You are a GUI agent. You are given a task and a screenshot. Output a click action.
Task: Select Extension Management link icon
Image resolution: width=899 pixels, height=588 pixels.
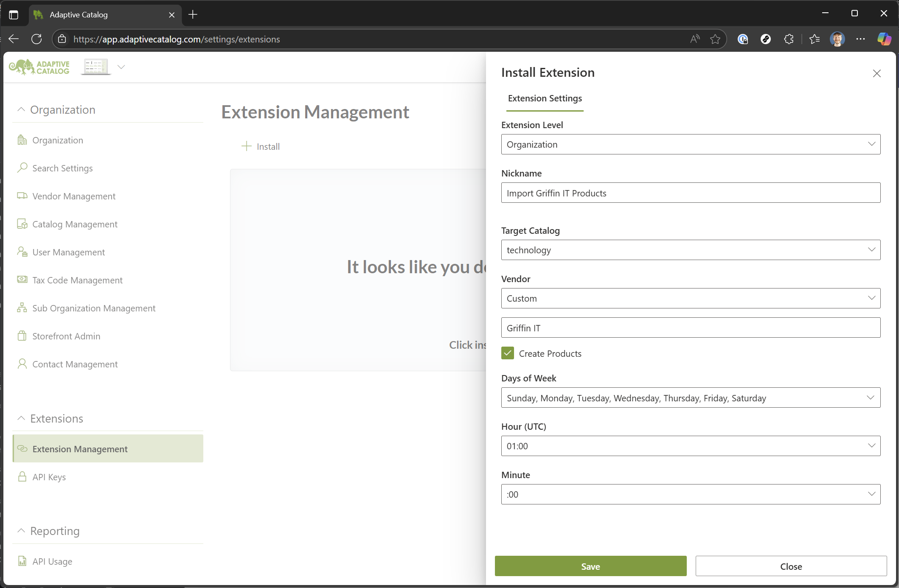22,449
